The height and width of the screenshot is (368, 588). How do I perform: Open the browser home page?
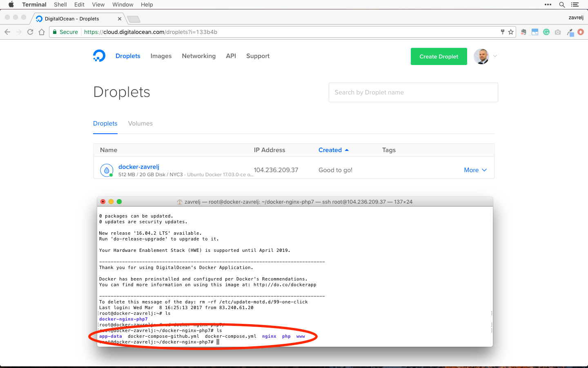(x=42, y=32)
